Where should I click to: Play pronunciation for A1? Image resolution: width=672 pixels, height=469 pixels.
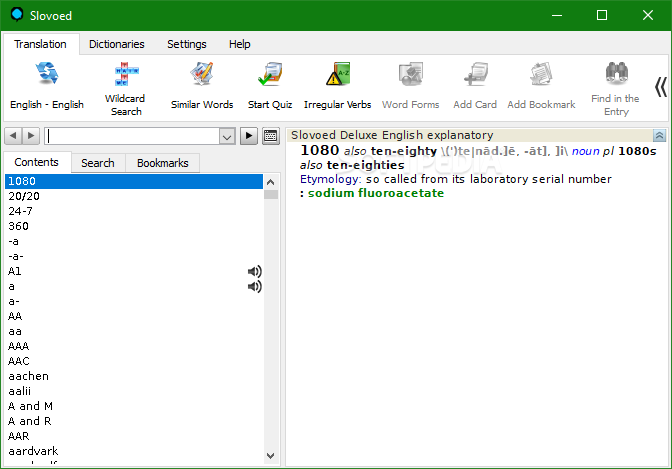coord(255,271)
